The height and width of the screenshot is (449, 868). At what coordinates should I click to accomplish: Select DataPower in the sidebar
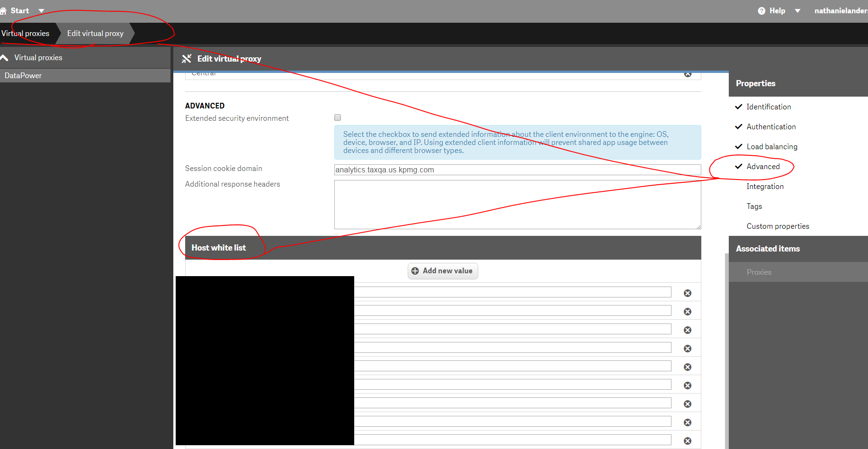pyautogui.click(x=85, y=75)
